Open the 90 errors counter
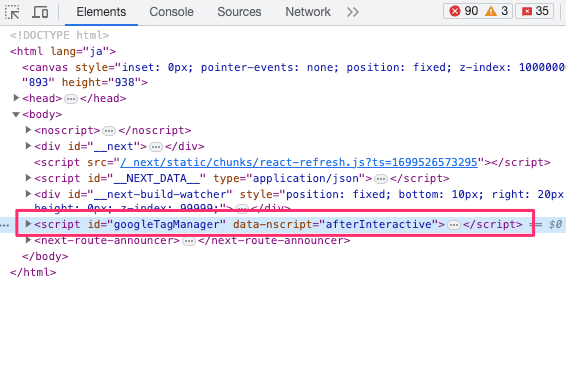 tap(463, 11)
